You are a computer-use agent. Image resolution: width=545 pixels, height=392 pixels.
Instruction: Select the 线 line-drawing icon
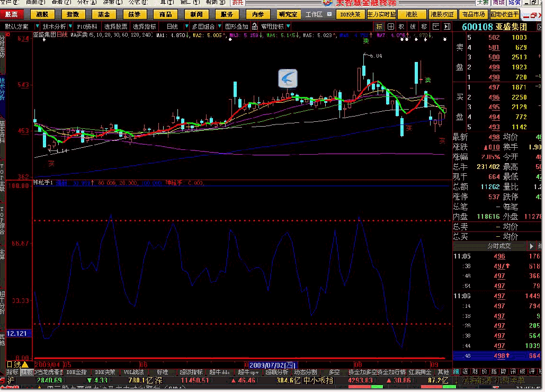[413, 26]
